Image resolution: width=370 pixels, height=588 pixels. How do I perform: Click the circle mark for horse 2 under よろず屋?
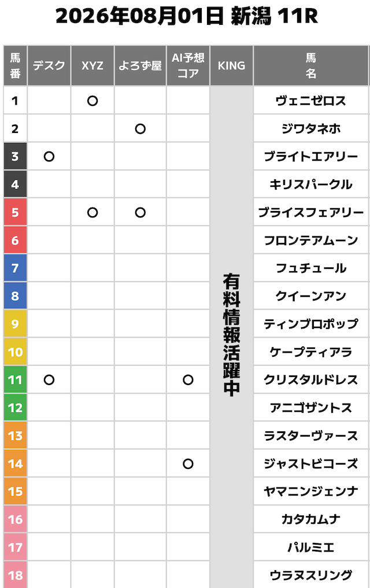(140, 128)
